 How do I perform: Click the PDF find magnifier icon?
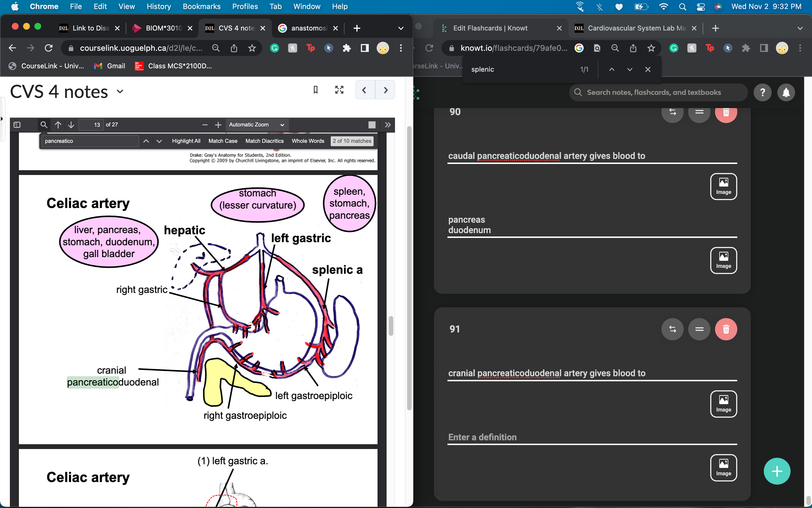(x=44, y=125)
